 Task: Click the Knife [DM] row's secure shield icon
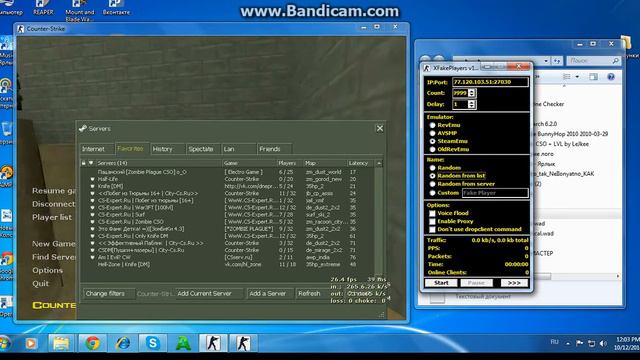pos(92,186)
